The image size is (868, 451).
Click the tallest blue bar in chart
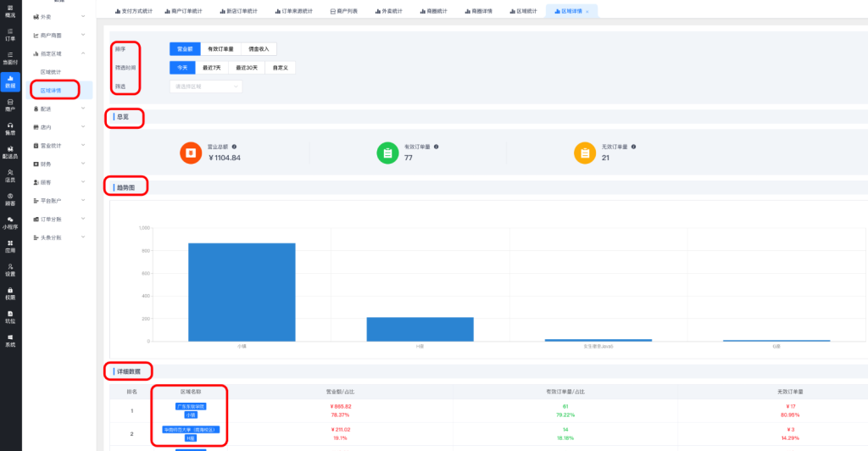242,292
